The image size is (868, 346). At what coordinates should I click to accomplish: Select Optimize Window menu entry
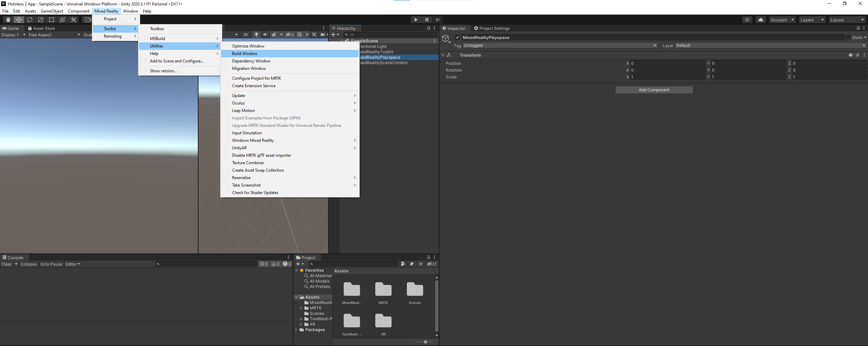(x=290, y=46)
